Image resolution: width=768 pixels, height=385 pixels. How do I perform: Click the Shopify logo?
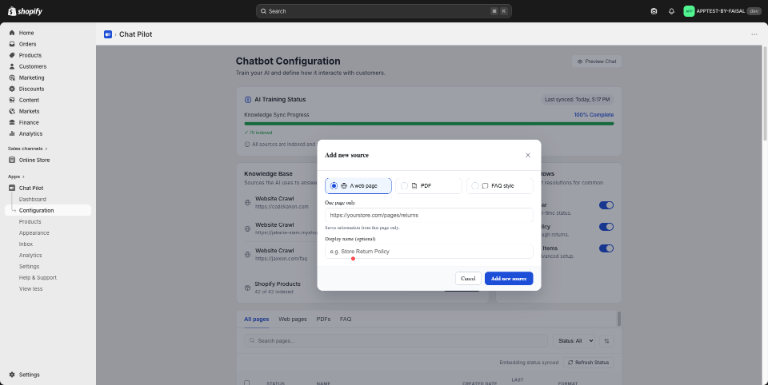[x=25, y=11]
